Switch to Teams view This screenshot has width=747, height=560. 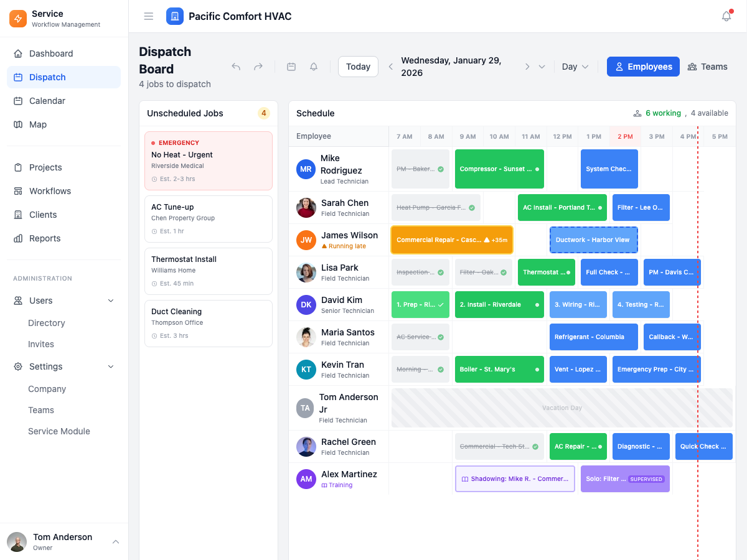[x=707, y=66]
